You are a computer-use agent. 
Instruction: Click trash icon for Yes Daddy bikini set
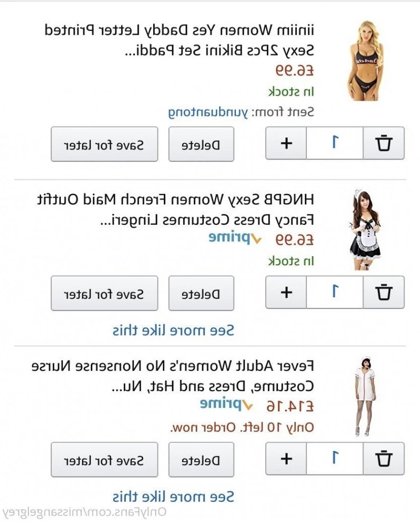[384, 143]
